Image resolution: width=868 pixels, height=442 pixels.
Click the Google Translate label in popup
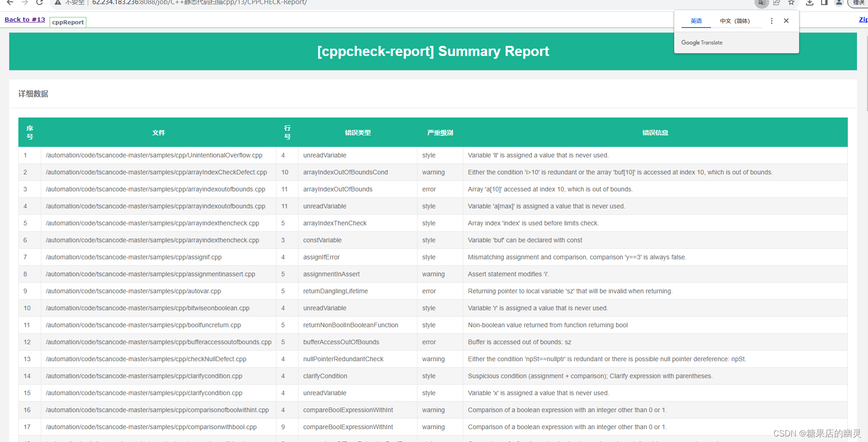[x=702, y=43]
